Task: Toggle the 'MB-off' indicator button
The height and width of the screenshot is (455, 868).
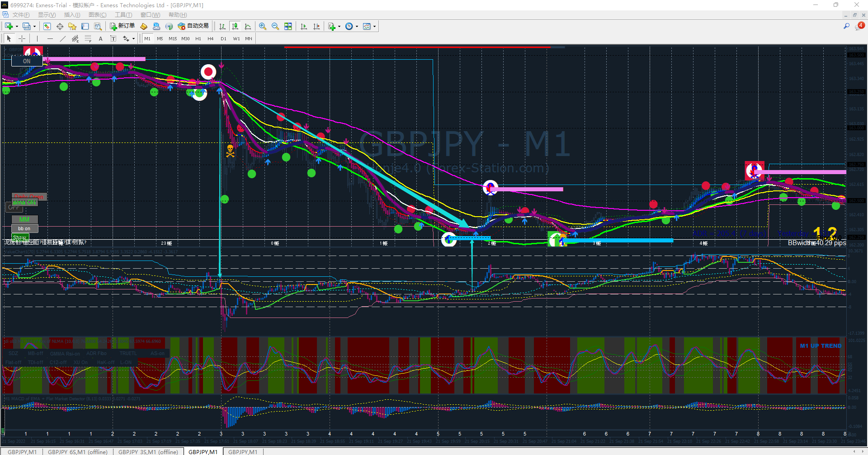Action: 35,354
